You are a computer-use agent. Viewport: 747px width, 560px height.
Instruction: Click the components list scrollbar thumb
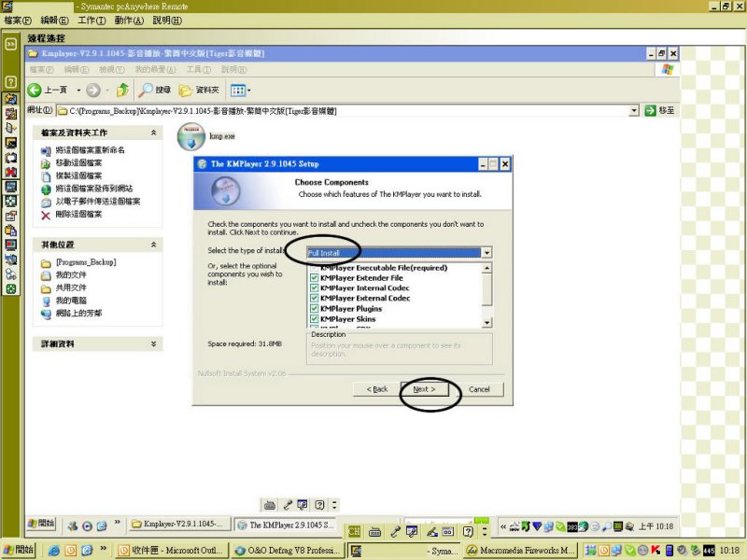486,290
